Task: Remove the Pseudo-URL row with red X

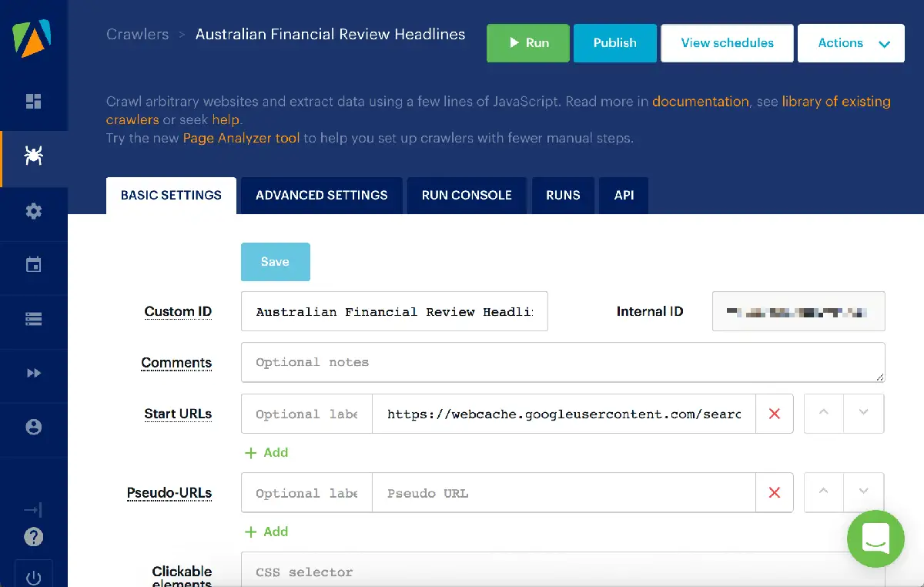Action: click(x=775, y=493)
